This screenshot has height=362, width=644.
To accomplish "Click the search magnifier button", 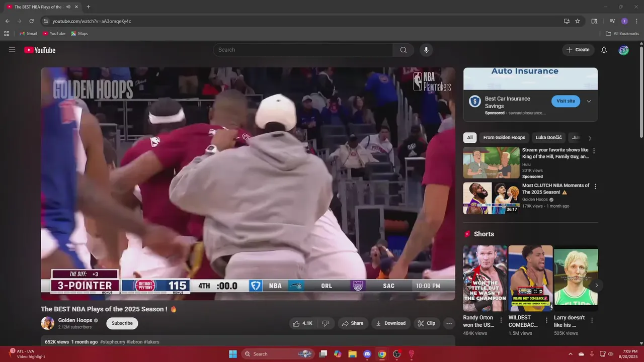I will point(404,50).
